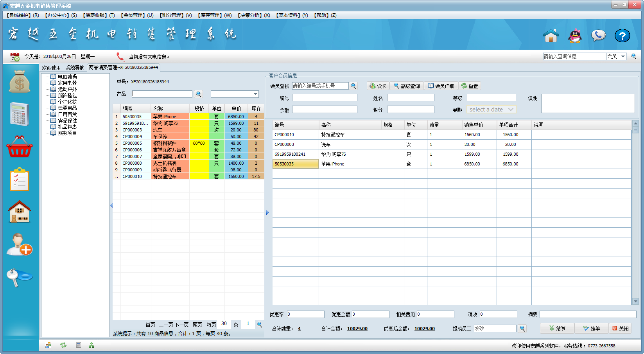Switch to the 系统导航 tab
This screenshot has height=354, width=644.
coord(75,68)
